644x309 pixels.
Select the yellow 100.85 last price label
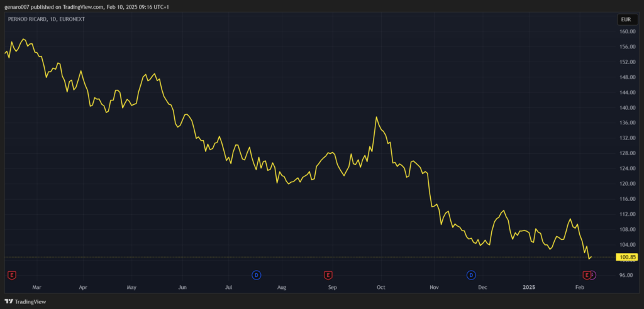click(628, 257)
